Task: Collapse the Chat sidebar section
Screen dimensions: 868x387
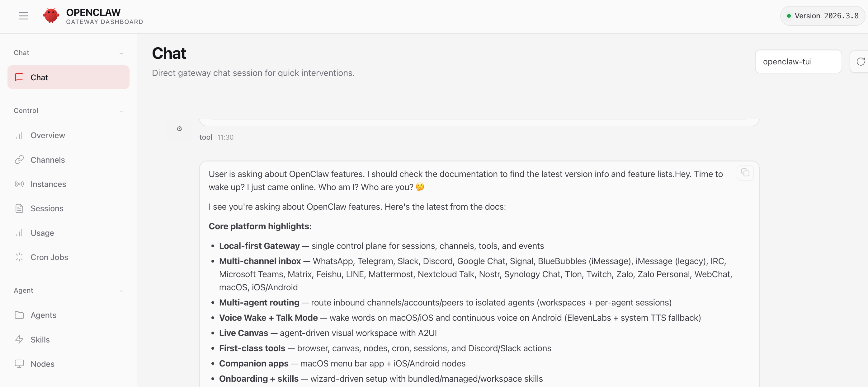Action: 121,53
